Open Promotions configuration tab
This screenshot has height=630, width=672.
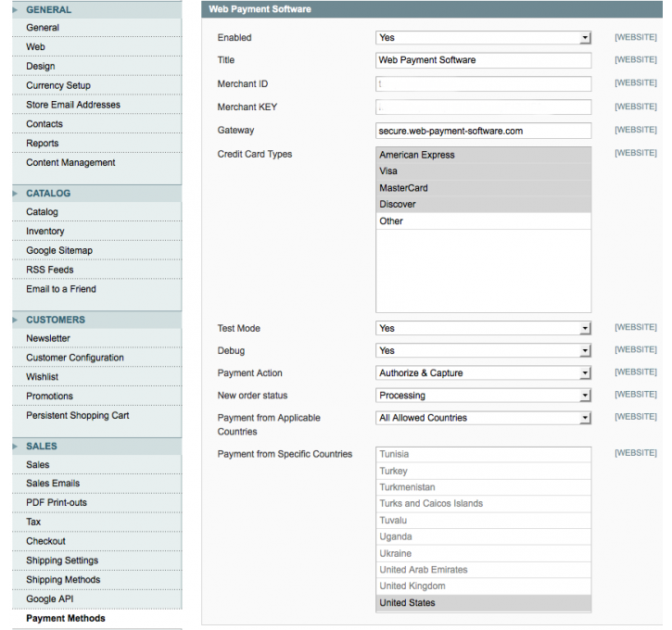click(96, 396)
